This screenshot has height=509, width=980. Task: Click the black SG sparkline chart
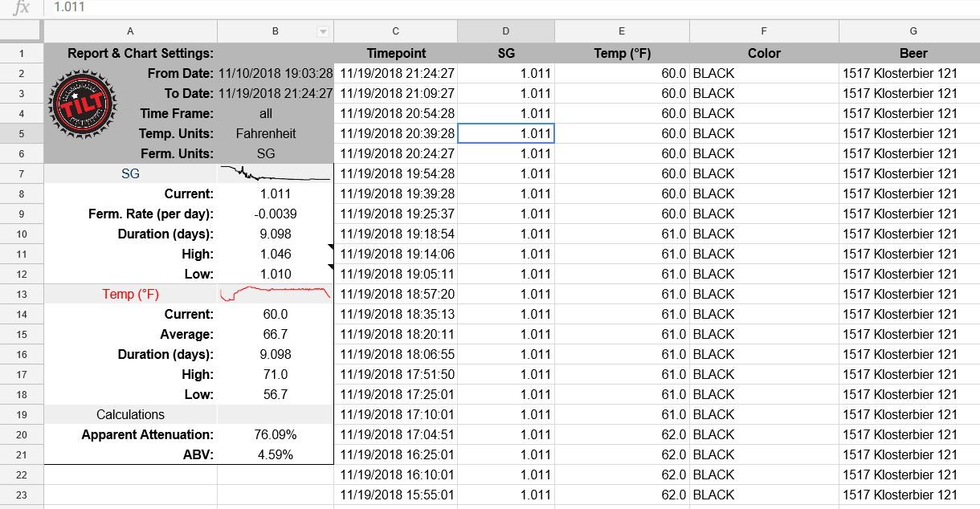click(x=275, y=173)
